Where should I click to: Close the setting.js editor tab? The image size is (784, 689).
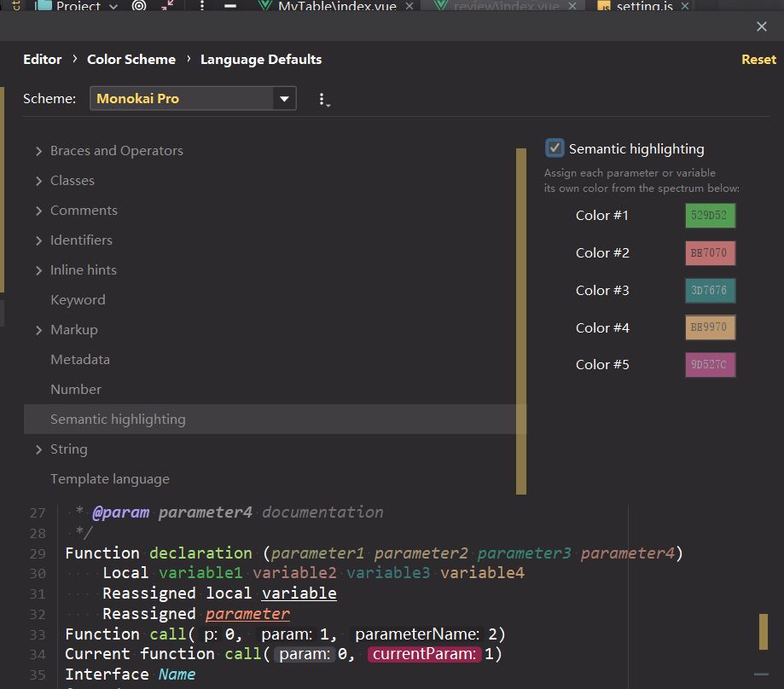(685, 6)
